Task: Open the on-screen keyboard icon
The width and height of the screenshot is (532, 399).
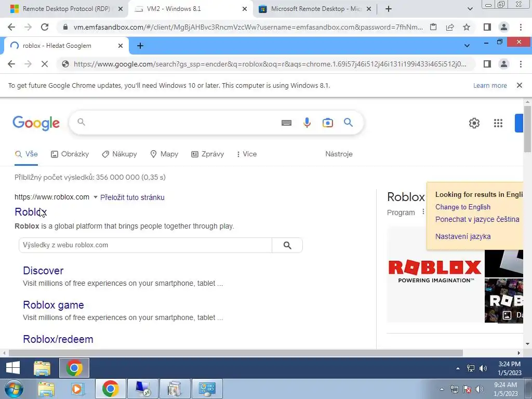Action: [286, 123]
